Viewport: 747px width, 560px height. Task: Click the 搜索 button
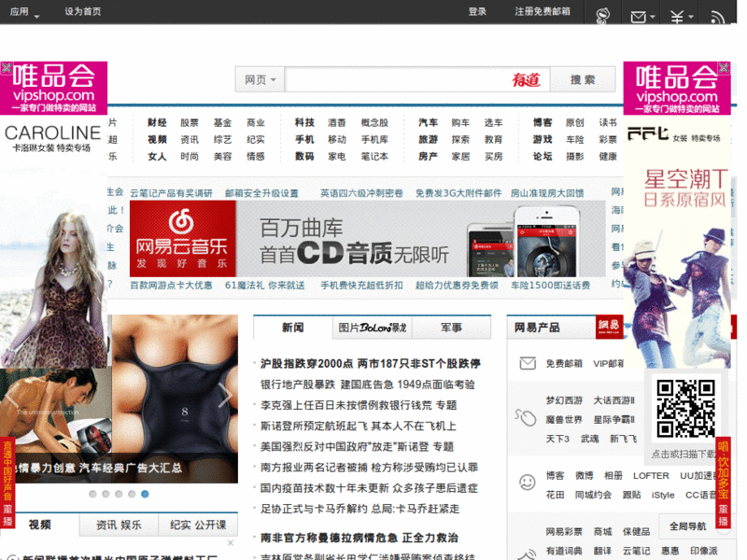tap(583, 79)
